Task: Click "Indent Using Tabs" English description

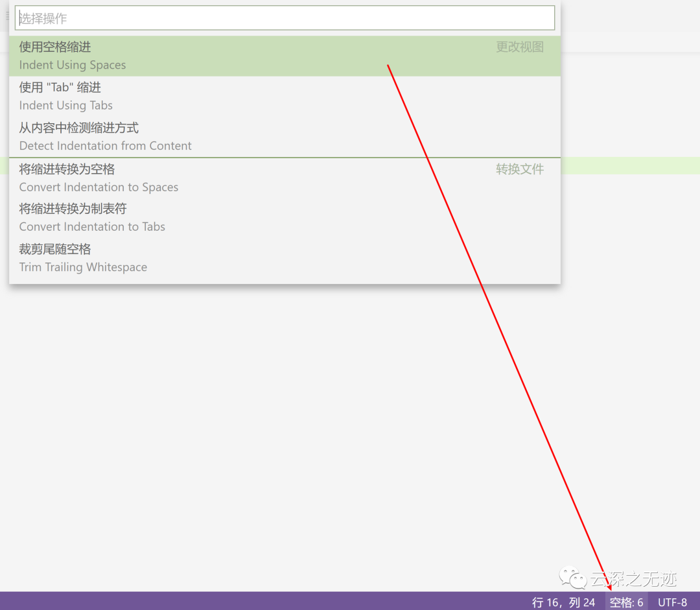Action: pos(65,106)
